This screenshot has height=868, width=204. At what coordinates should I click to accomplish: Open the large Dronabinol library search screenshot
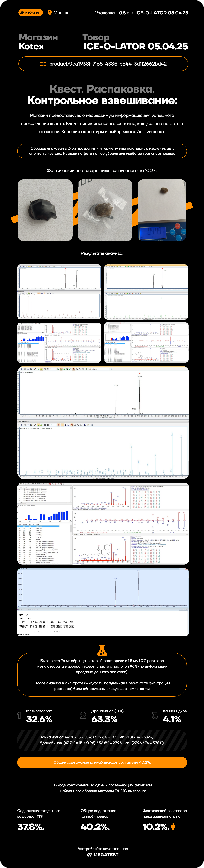pyautogui.click(x=103, y=524)
